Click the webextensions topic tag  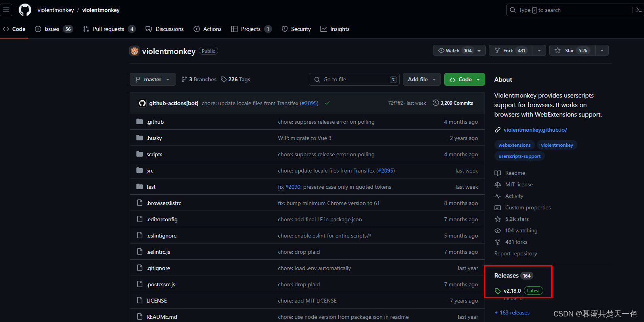514,145
